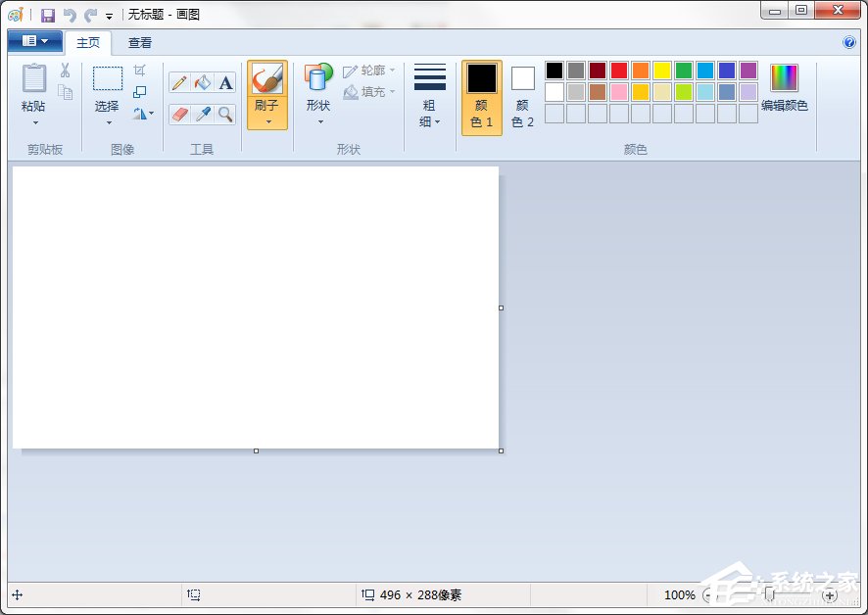The image size is (868, 615).
Task: Select the Magnifier tool
Action: coord(223,115)
